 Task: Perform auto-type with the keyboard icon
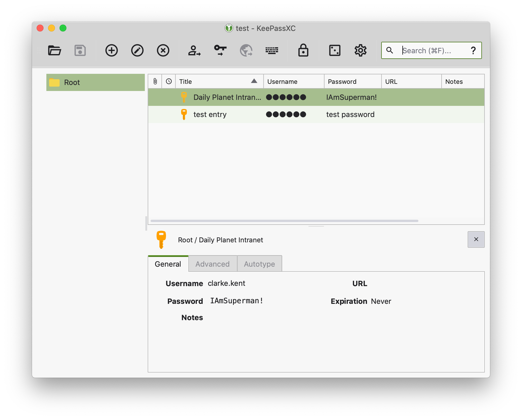tap(272, 50)
